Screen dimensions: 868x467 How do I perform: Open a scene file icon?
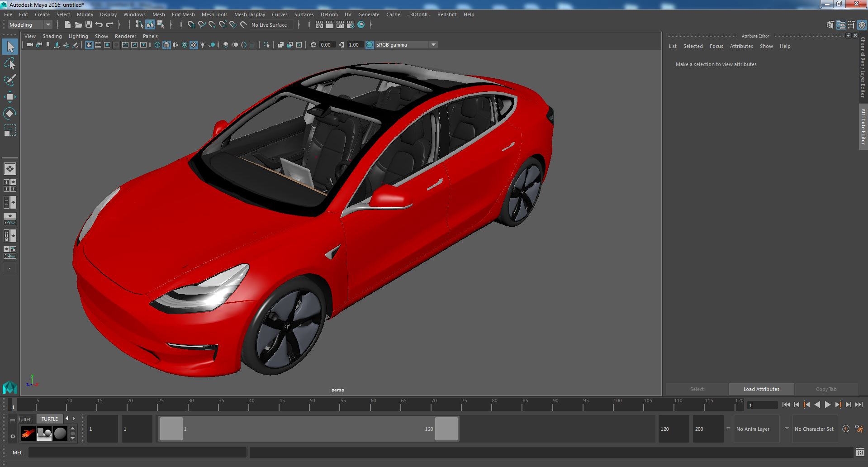coord(78,25)
